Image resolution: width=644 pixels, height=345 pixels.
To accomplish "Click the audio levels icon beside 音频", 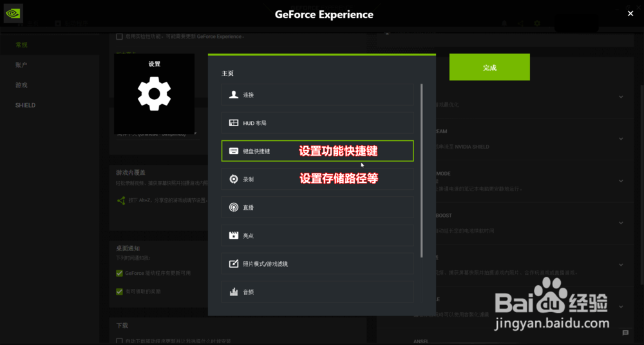I will 234,292.
